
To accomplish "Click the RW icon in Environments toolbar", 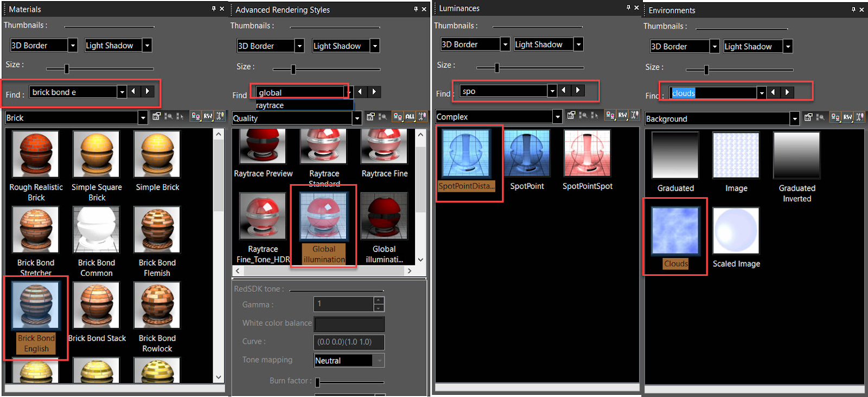I will coord(848,117).
